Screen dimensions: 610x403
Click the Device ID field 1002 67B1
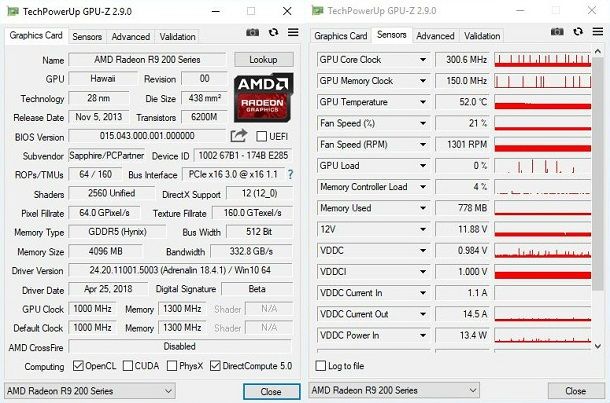[243, 156]
